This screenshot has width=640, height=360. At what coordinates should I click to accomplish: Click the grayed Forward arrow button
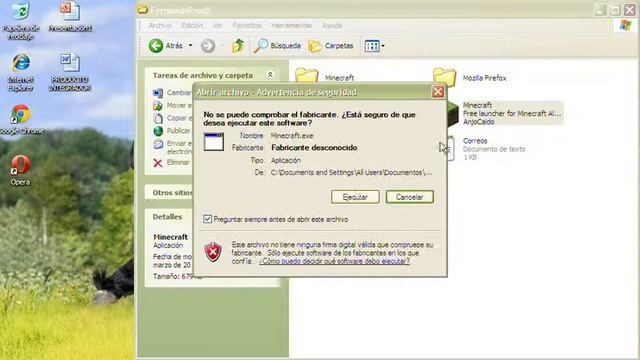click(208, 46)
